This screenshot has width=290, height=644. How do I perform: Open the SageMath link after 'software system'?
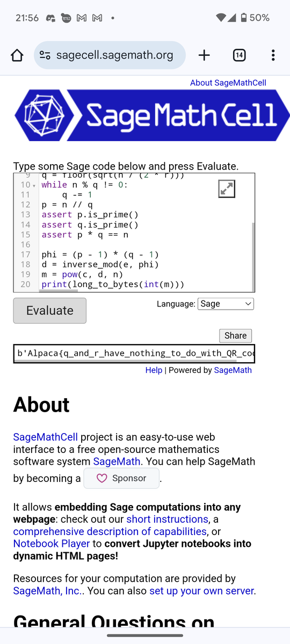click(117, 462)
